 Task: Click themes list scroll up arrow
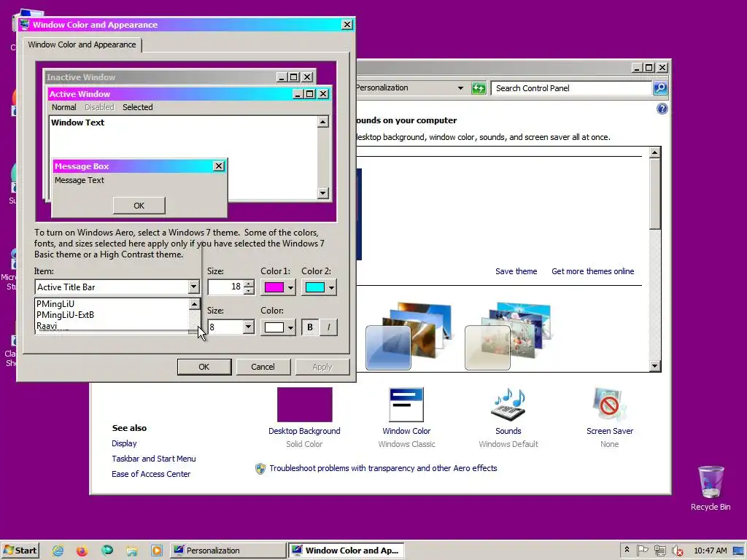coord(654,152)
